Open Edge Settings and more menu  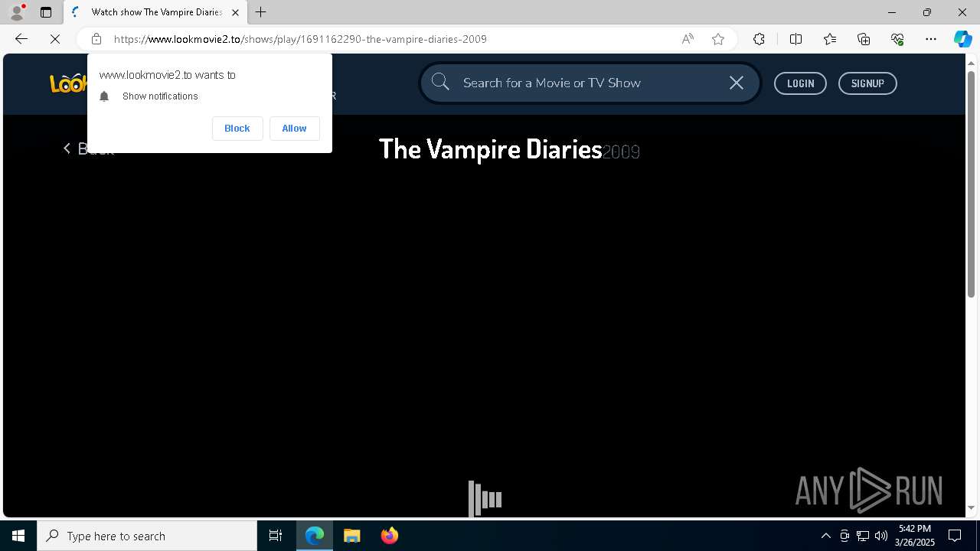click(931, 39)
